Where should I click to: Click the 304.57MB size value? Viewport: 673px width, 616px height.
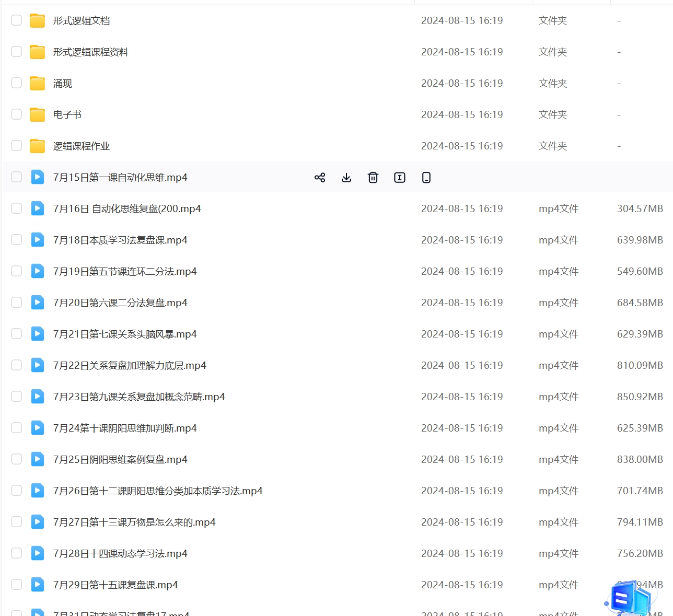(x=640, y=209)
